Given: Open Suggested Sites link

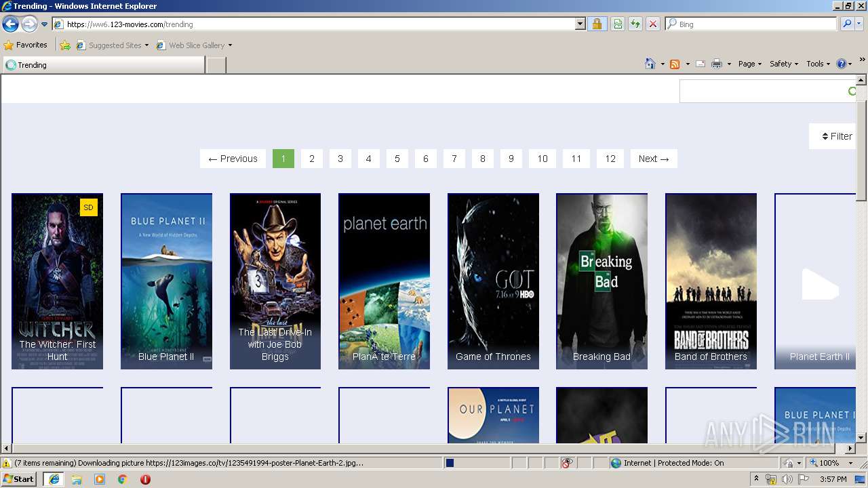Looking at the screenshot, I should pyautogui.click(x=112, y=45).
